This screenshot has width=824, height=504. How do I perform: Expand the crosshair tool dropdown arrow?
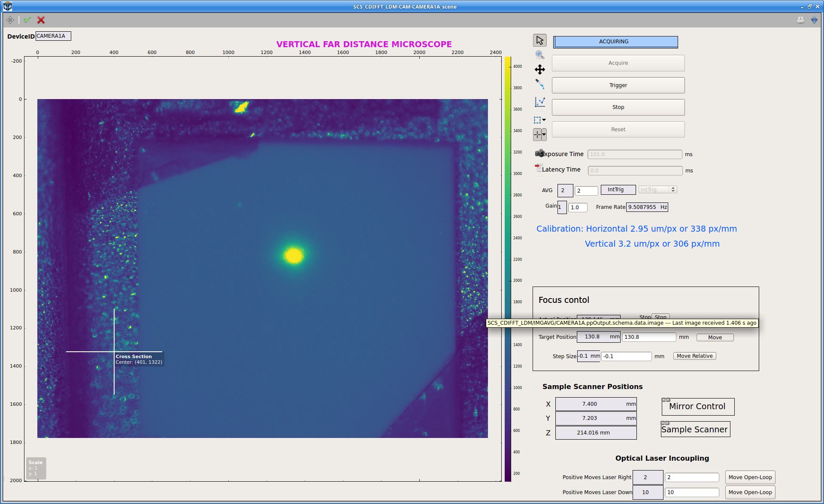(x=544, y=135)
